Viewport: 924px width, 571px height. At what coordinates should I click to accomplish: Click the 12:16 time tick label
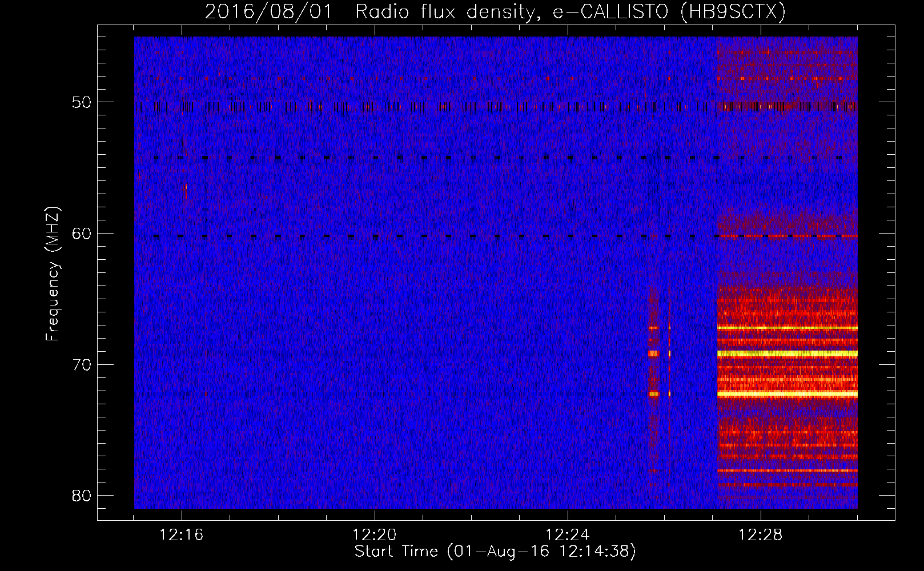click(181, 535)
